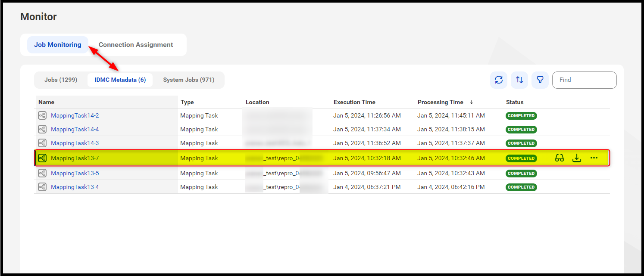The height and width of the screenshot is (276, 644).
Task: Select processing time 'Jan 5, 2024, 10:32:46 AM'
Action: tap(451, 158)
